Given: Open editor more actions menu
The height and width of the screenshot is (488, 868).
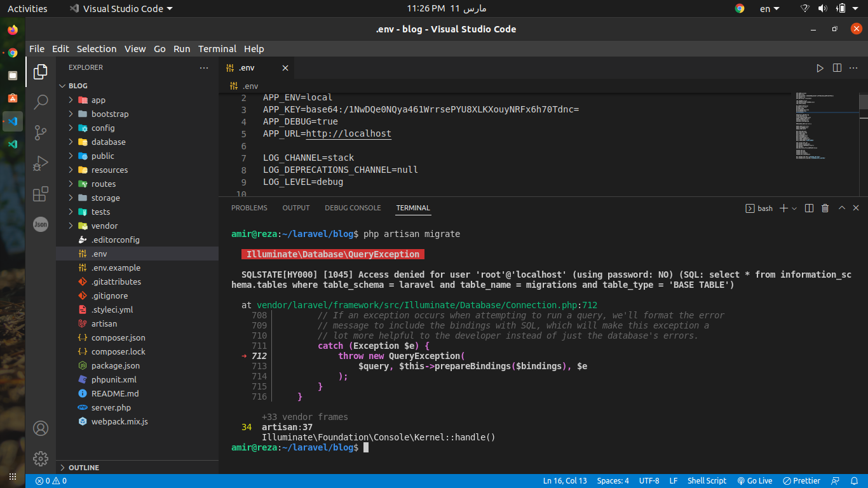Looking at the screenshot, I should pos(855,68).
